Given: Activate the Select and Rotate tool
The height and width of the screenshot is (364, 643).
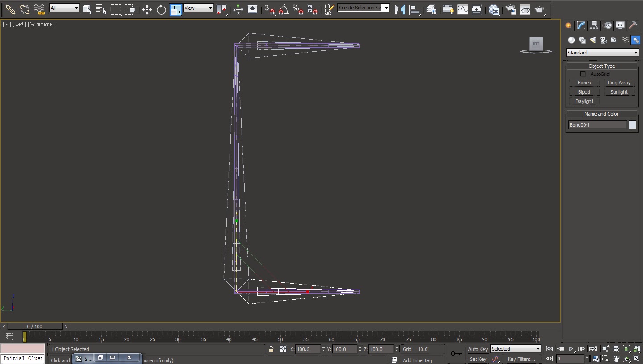Looking at the screenshot, I should 161,9.
